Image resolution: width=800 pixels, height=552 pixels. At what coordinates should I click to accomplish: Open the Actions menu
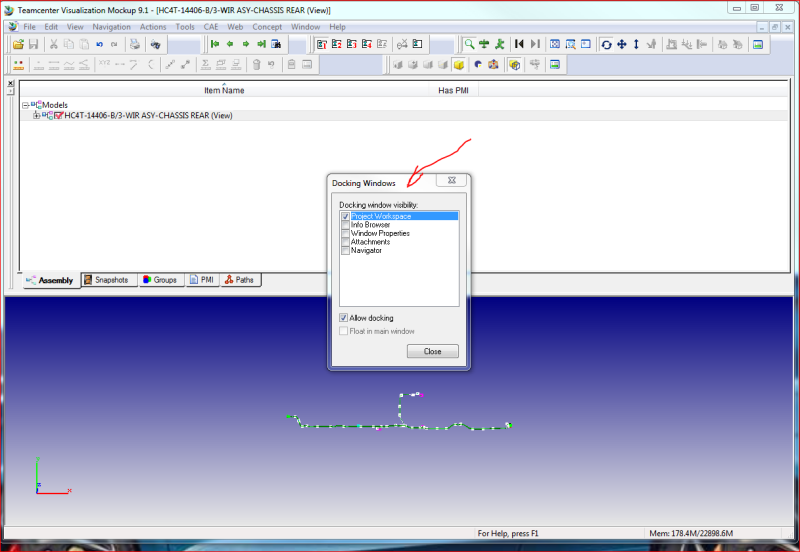153,27
